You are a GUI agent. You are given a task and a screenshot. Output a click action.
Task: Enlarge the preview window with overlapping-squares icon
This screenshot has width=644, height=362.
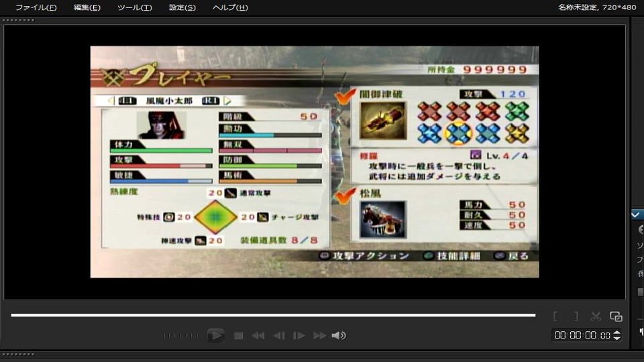click(x=616, y=316)
